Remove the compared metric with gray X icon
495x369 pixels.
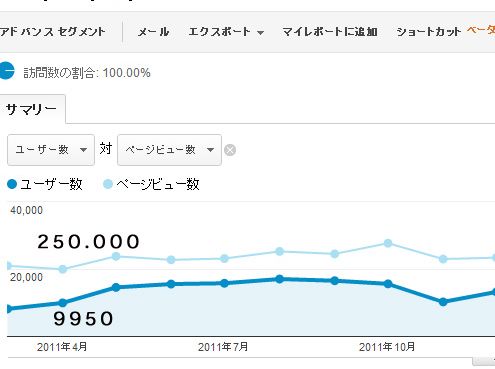click(x=230, y=150)
